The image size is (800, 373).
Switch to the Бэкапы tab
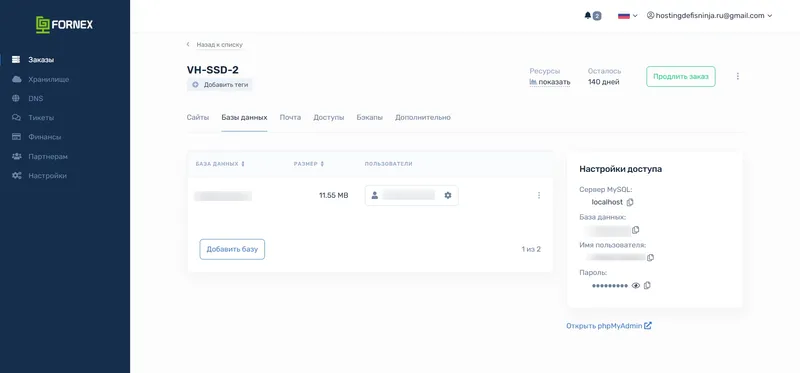pyautogui.click(x=370, y=117)
